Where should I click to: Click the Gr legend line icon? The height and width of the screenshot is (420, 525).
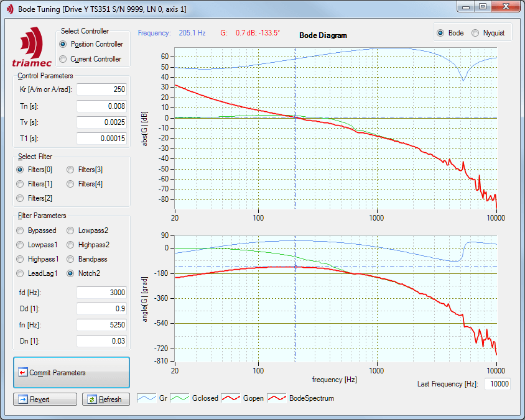(x=146, y=398)
